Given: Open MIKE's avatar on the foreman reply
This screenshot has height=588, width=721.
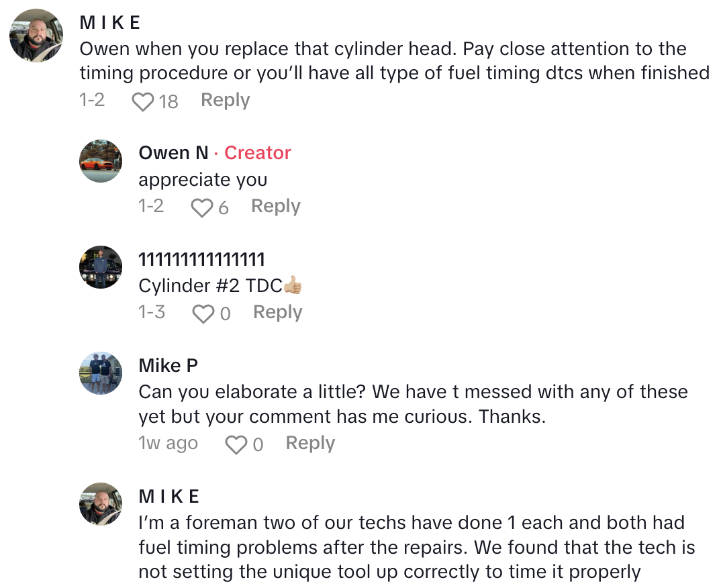Looking at the screenshot, I should 101,504.
